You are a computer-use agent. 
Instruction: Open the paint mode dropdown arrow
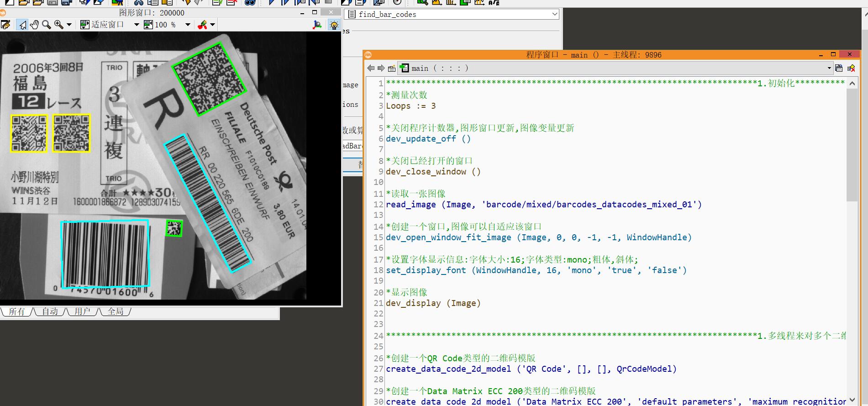212,25
